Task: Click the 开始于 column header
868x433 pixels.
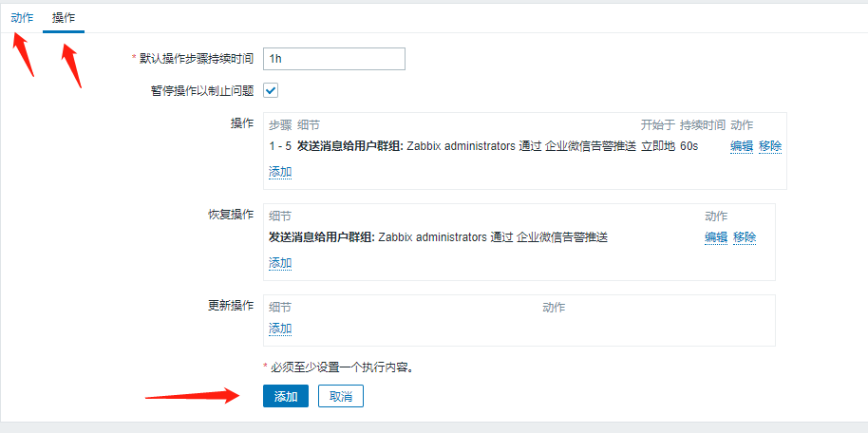Action: pyautogui.click(x=658, y=124)
